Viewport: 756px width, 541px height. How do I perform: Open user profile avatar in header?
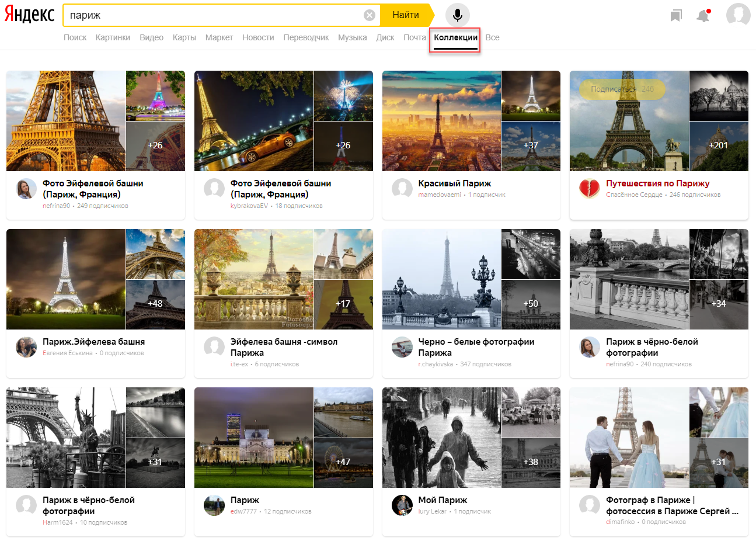coord(738,15)
